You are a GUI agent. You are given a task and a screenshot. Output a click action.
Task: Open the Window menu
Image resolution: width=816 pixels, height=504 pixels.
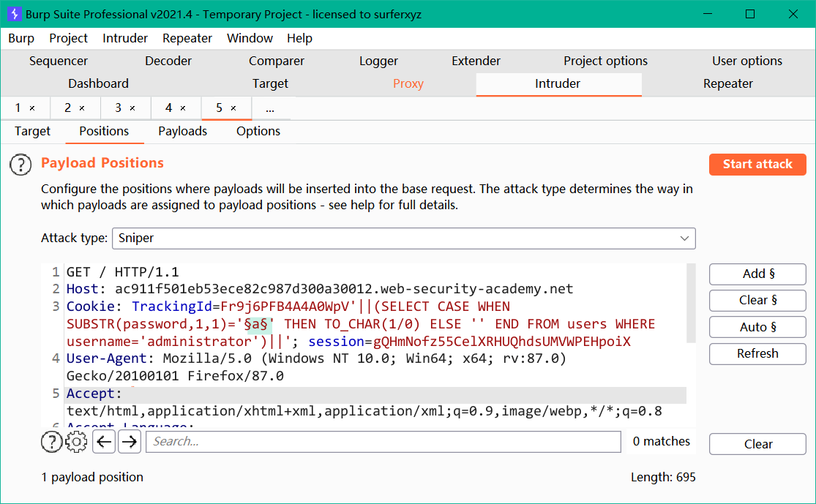click(250, 39)
